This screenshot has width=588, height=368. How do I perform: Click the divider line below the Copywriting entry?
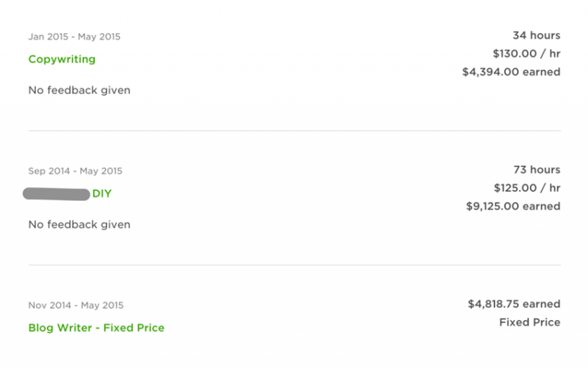tap(294, 131)
